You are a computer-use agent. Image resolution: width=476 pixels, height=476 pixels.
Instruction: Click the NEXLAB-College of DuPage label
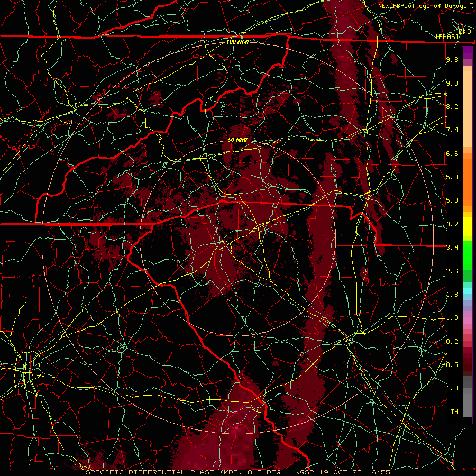coord(423,6)
